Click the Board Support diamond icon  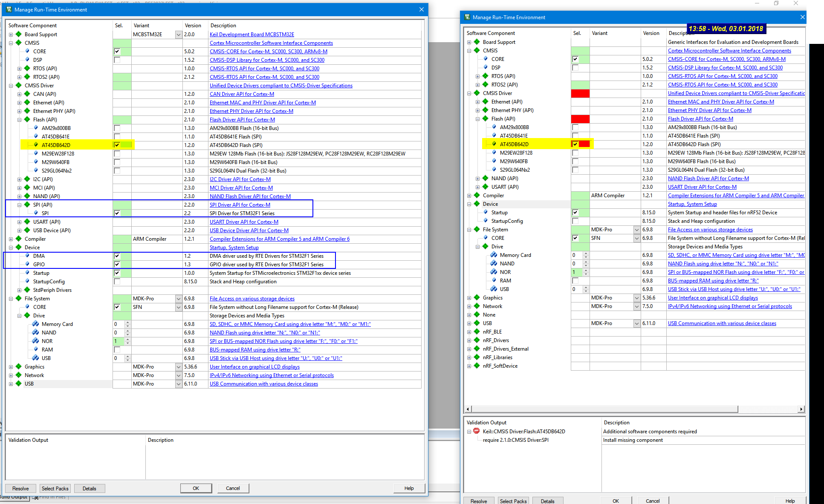18,34
